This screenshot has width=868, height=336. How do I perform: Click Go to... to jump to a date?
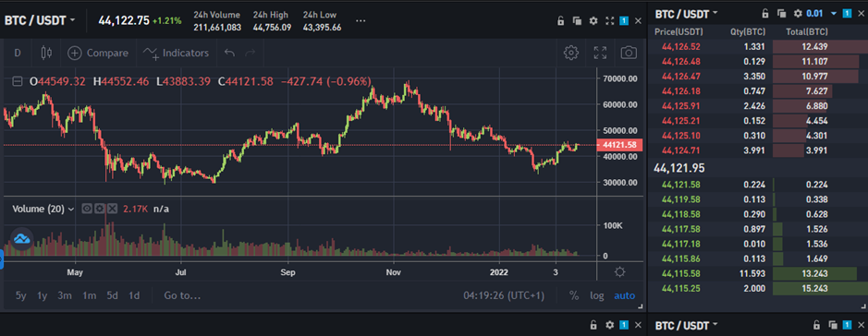pos(182,295)
